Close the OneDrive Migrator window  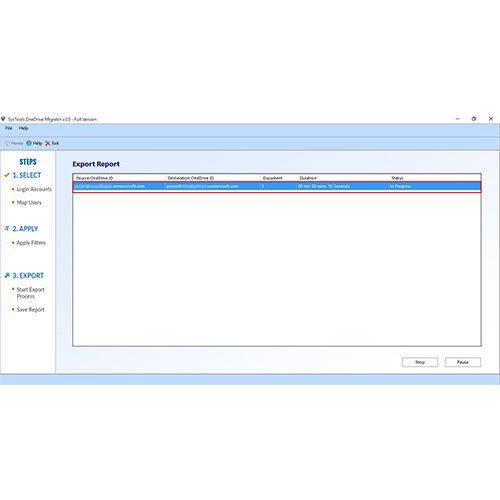(x=491, y=119)
